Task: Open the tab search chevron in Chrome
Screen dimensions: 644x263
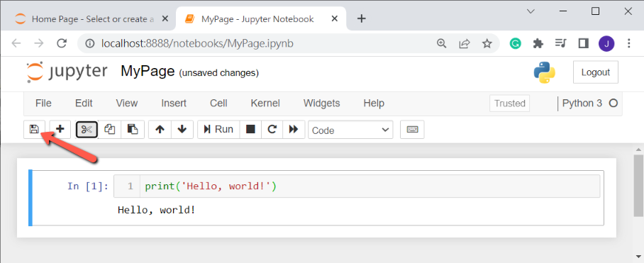Action: click(531, 11)
